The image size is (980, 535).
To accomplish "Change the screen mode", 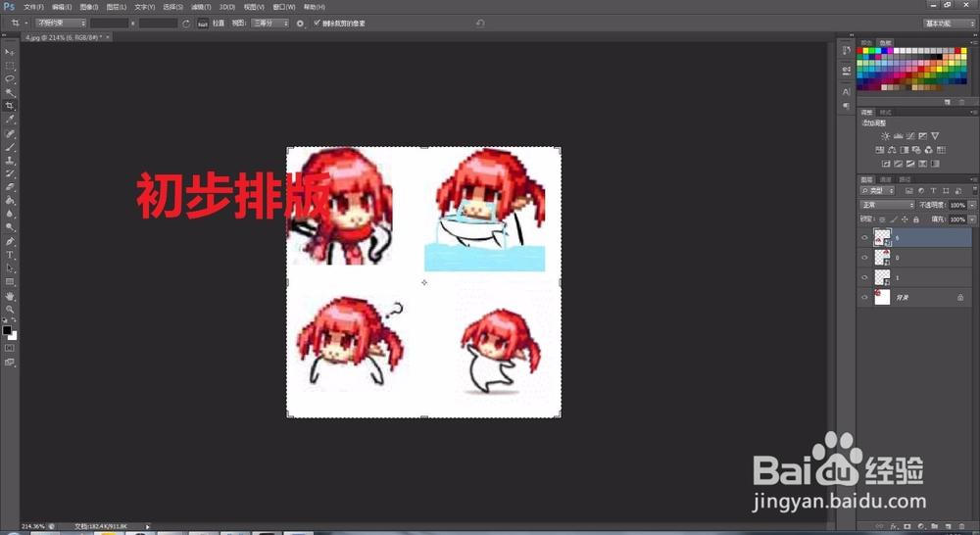I will [10, 362].
